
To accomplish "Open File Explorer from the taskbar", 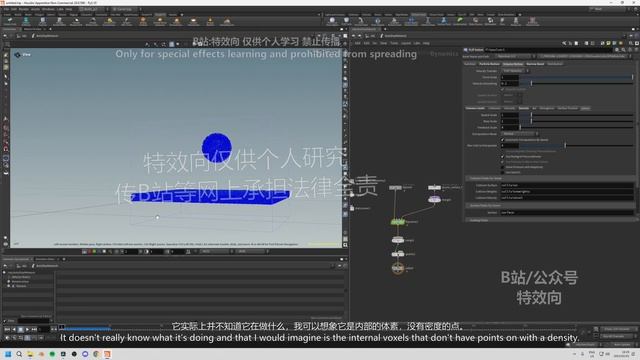I will (30, 354).
